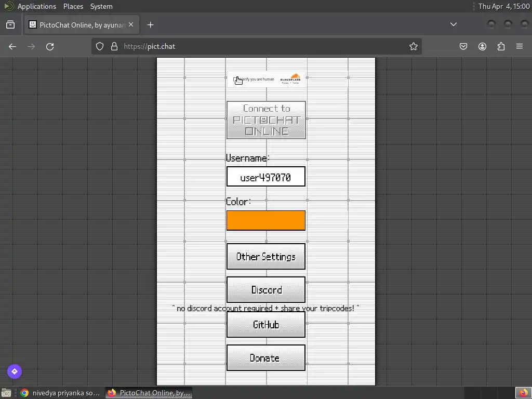The width and height of the screenshot is (532, 399).
Task: Click Connect to PictoChat Online button
Action: pyautogui.click(x=266, y=120)
